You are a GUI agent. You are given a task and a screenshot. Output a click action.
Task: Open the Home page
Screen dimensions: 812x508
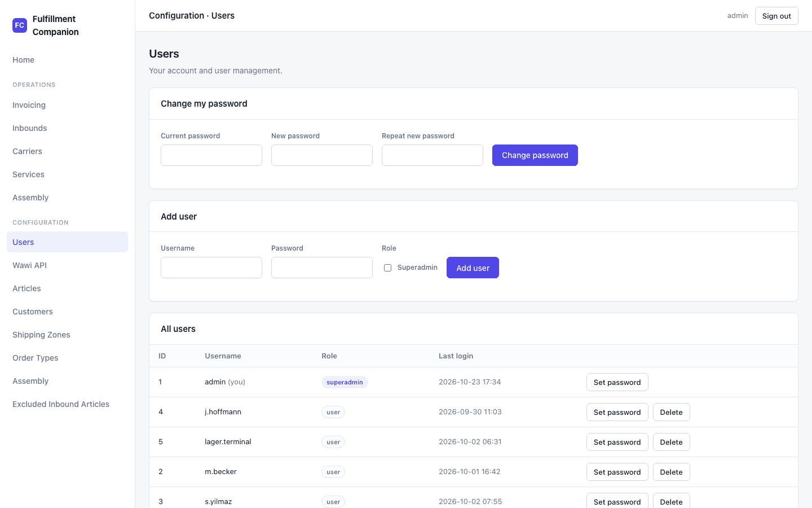67,60
